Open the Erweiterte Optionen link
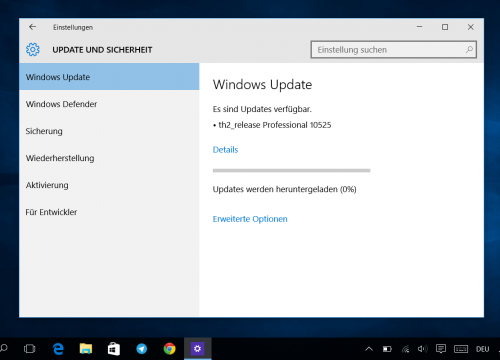The image size is (500, 360). pyautogui.click(x=250, y=219)
